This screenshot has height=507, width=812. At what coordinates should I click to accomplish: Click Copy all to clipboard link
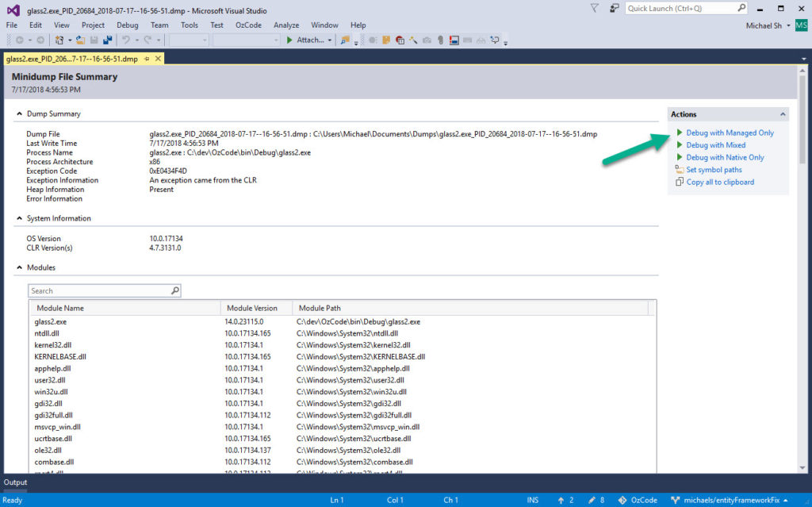coord(720,182)
